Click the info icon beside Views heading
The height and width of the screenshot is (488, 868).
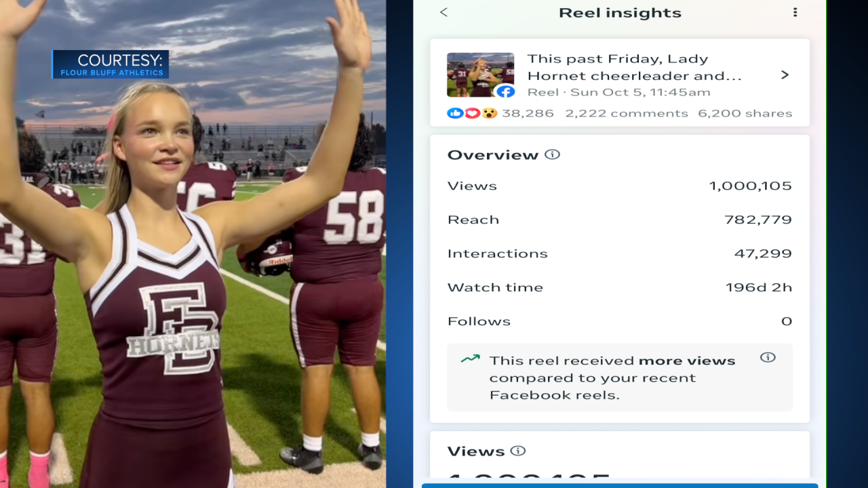pyautogui.click(x=518, y=451)
